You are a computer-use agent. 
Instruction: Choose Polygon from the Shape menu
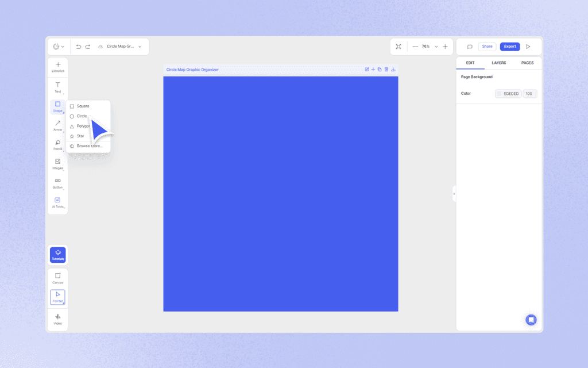[82, 126]
